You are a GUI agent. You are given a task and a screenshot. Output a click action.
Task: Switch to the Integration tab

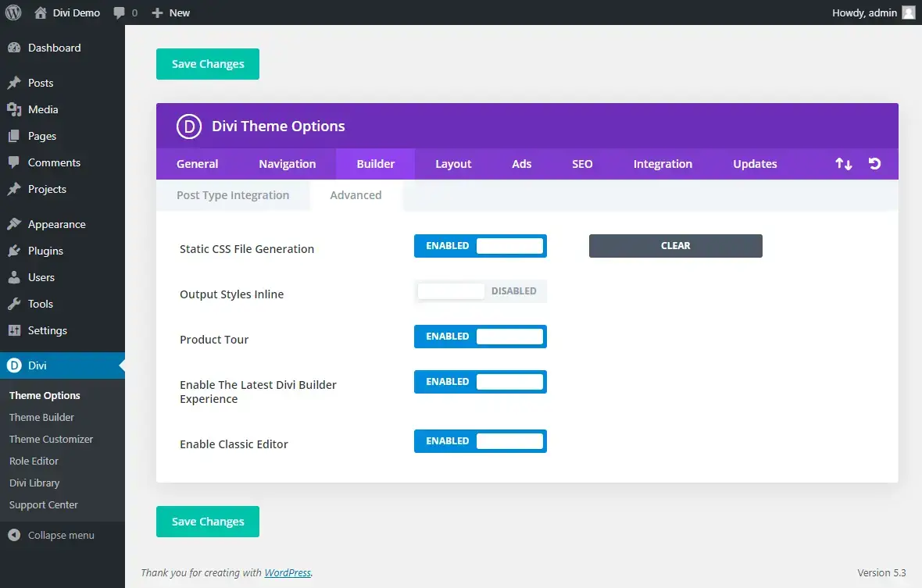point(663,164)
